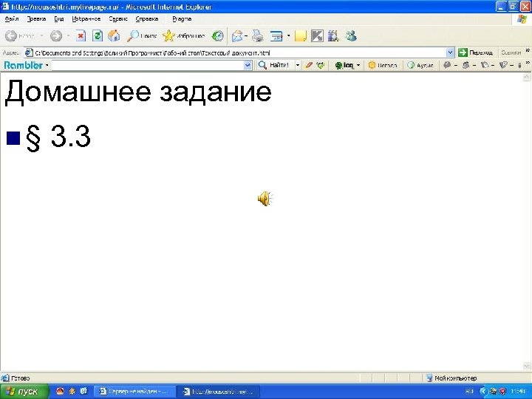Image resolution: width=532 pixels, height=399 pixels.
Task: Open the Правка menu
Action: 36,19
